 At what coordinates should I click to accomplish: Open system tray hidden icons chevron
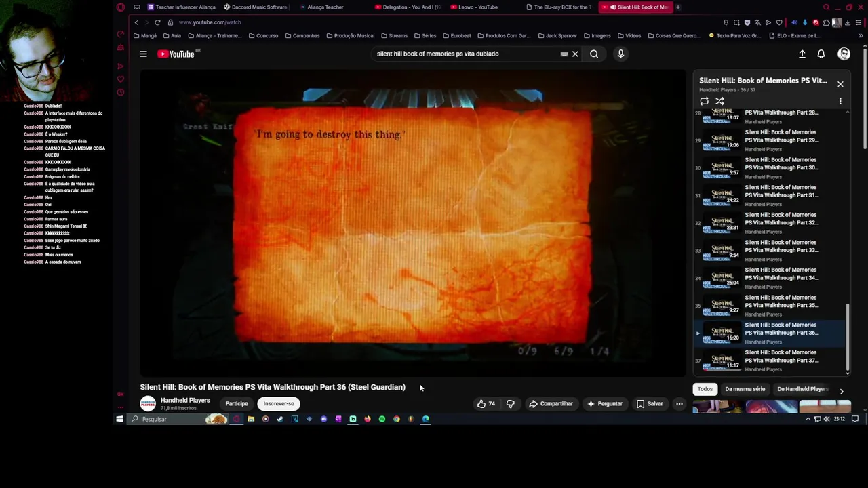click(x=808, y=420)
